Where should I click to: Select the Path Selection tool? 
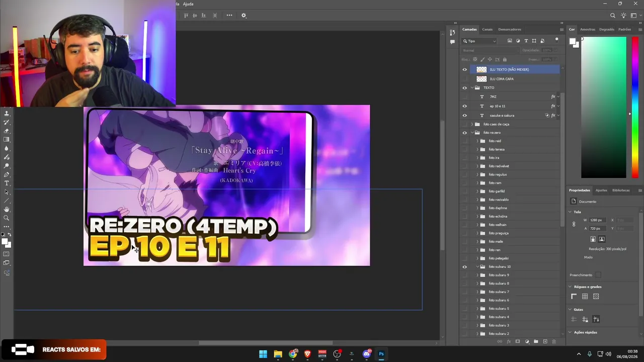7,192
